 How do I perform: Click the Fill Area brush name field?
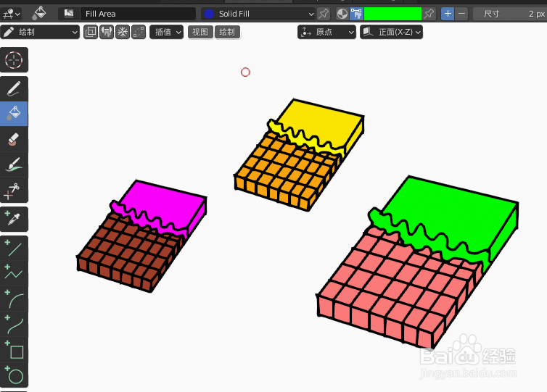[138, 14]
